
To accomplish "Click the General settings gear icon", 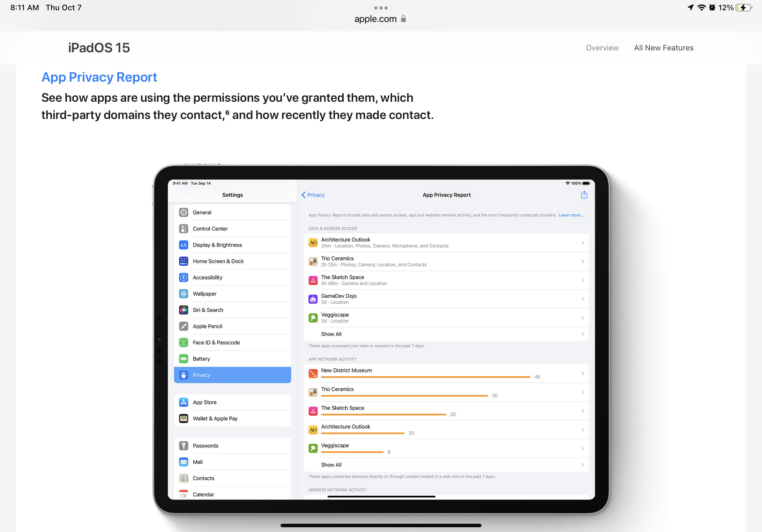I will point(183,212).
